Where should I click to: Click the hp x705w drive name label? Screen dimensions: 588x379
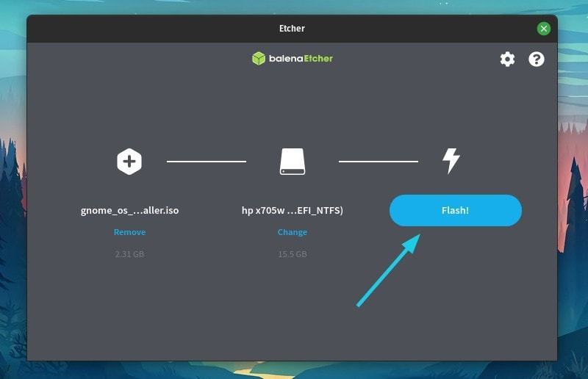[x=293, y=210]
